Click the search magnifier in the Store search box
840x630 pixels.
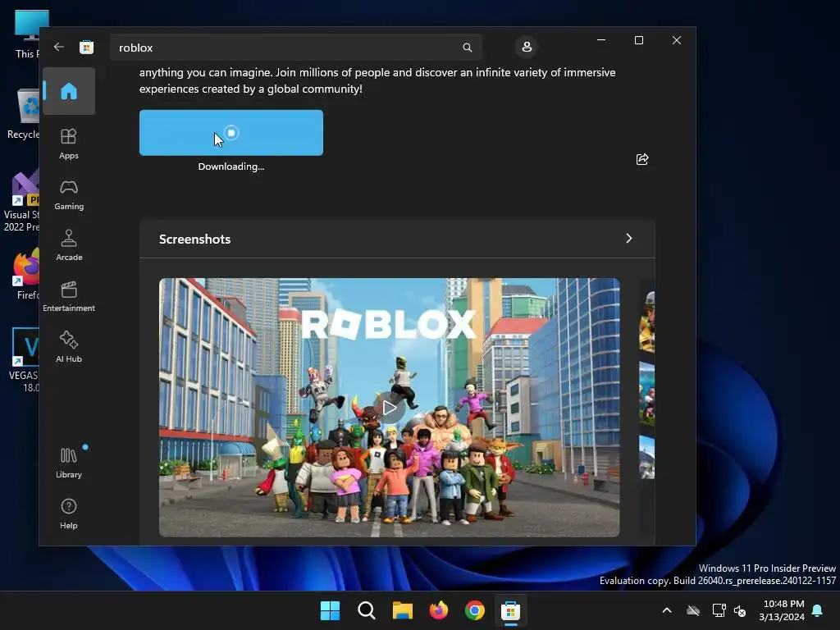pyautogui.click(x=467, y=48)
